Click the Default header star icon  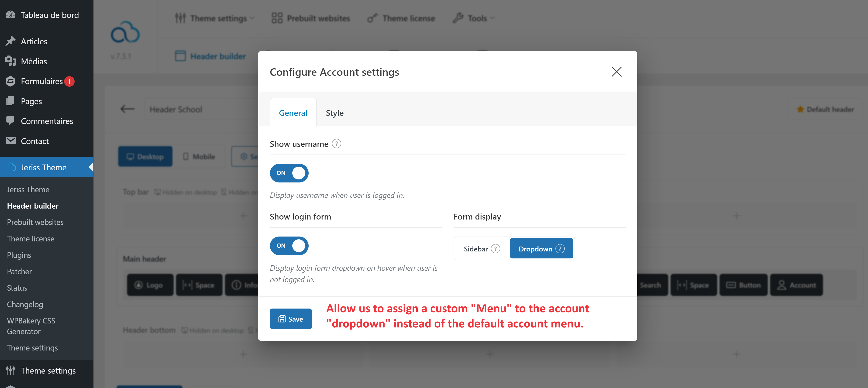800,109
